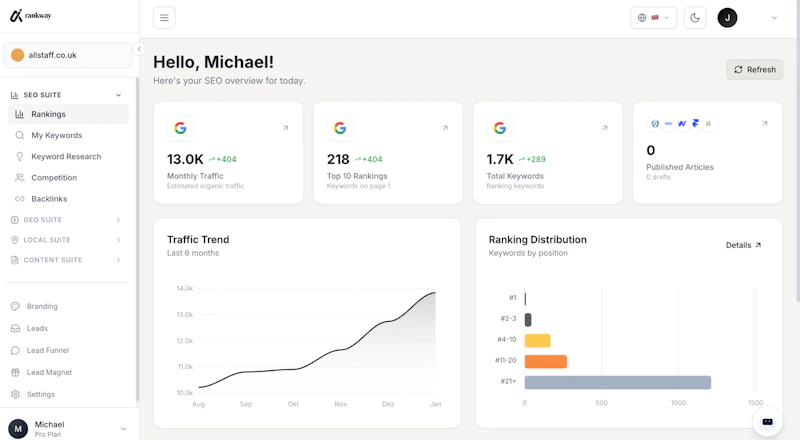The image size is (800, 440).
Task: Click the My Keywords magnifier icon
Action: click(x=19, y=135)
